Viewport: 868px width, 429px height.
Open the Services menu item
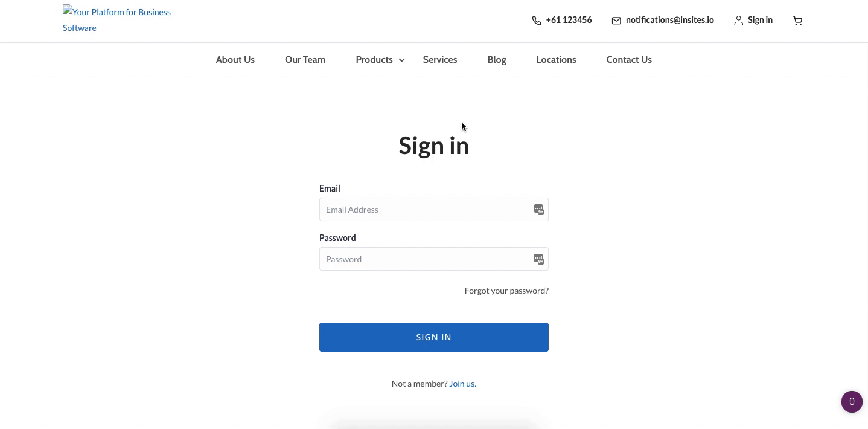click(x=440, y=60)
